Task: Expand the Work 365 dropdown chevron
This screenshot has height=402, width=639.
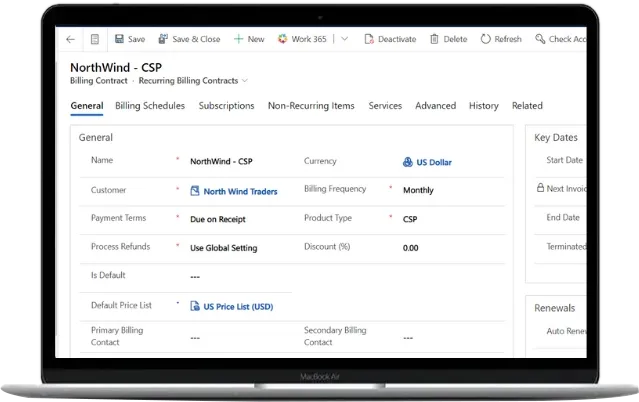Action: point(344,39)
